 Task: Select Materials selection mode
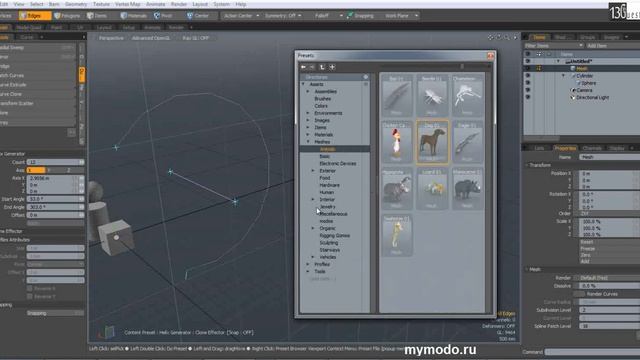[134, 16]
